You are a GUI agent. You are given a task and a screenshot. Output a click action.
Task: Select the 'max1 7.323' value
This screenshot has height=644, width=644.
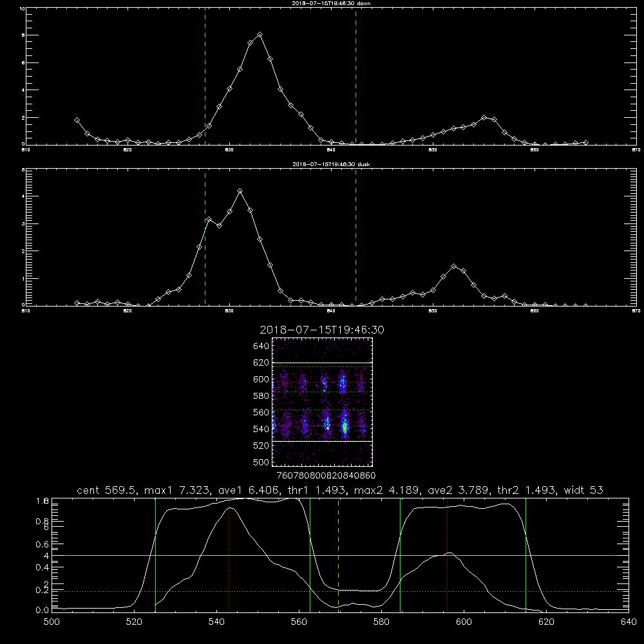pyautogui.click(x=176, y=490)
